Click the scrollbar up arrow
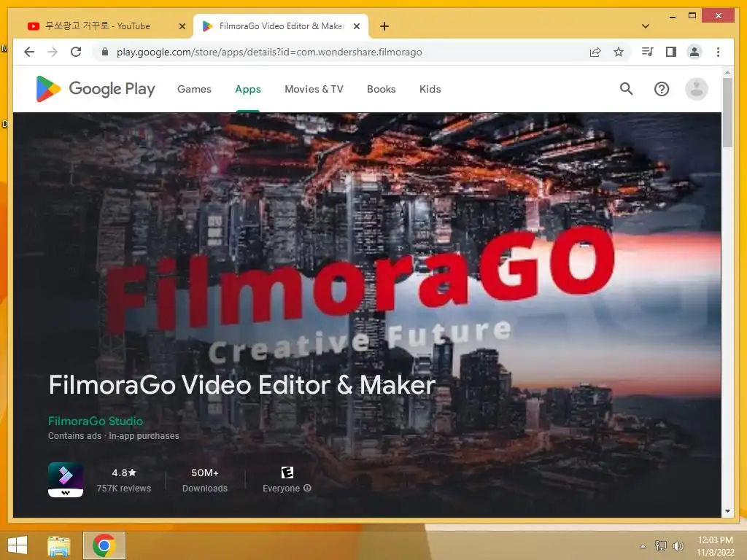747x560 pixels. (x=727, y=72)
